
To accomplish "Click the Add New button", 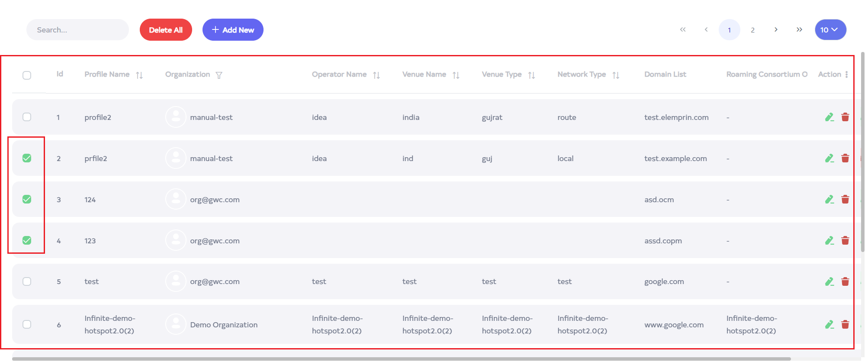I will coord(233,30).
